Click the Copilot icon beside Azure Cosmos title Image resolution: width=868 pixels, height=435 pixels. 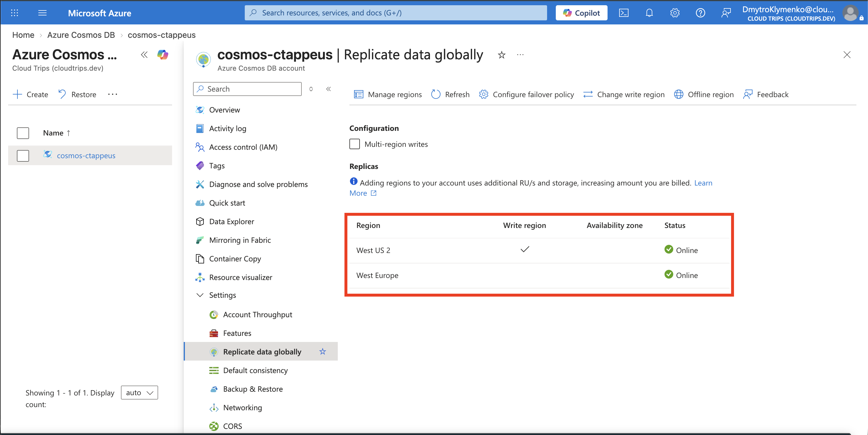click(163, 55)
